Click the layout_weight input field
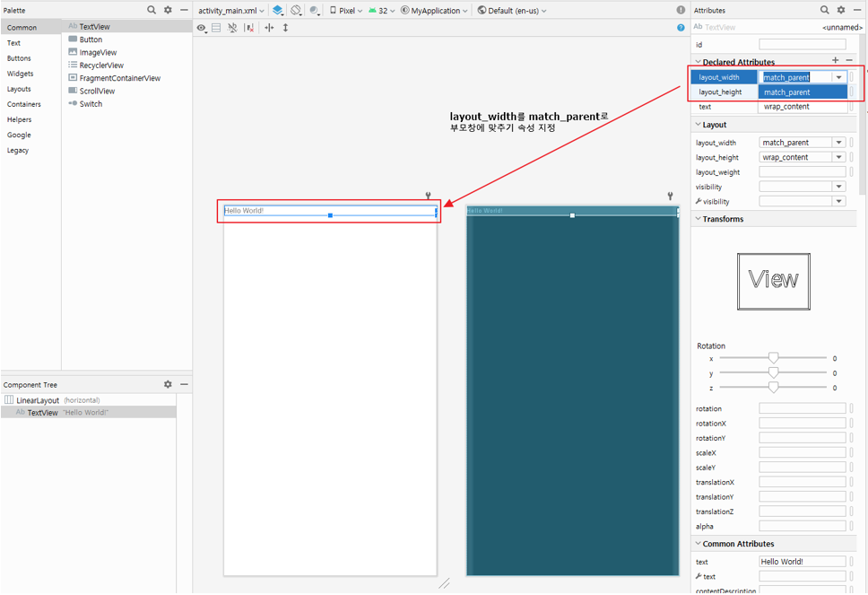 point(803,171)
